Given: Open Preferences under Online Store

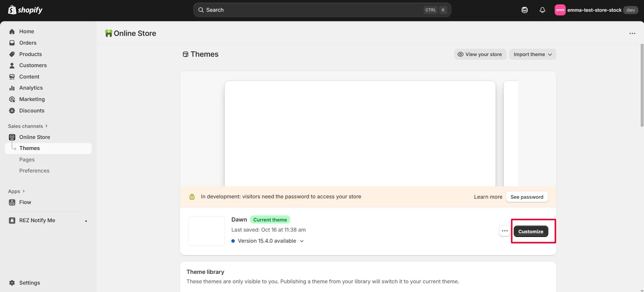Looking at the screenshot, I should tap(34, 171).
